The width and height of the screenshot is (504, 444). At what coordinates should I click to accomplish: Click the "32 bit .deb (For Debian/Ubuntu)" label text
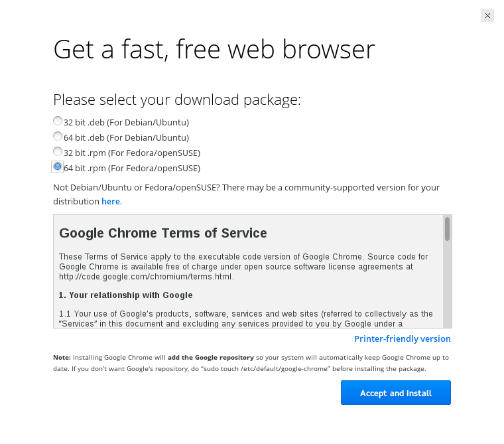point(126,123)
